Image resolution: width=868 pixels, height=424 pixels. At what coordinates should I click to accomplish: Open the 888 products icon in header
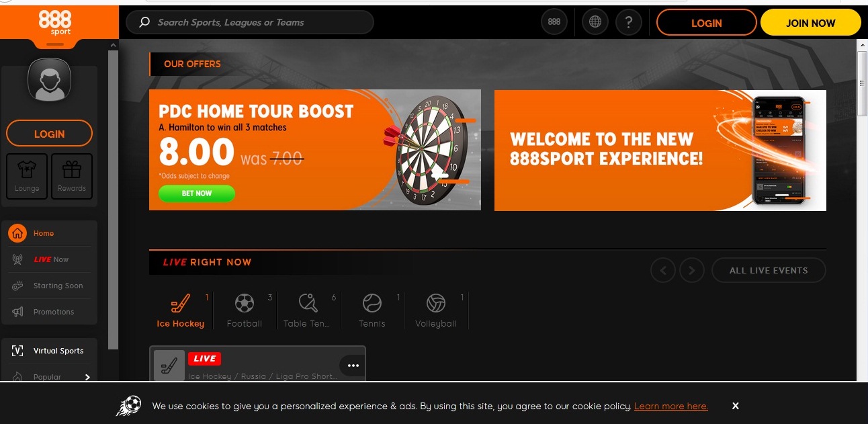(554, 22)
